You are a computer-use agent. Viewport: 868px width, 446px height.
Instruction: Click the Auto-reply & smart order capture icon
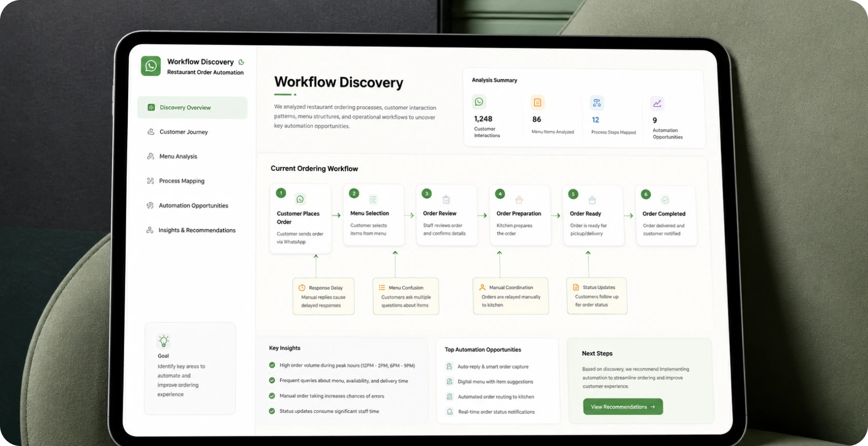pos(450,367)
